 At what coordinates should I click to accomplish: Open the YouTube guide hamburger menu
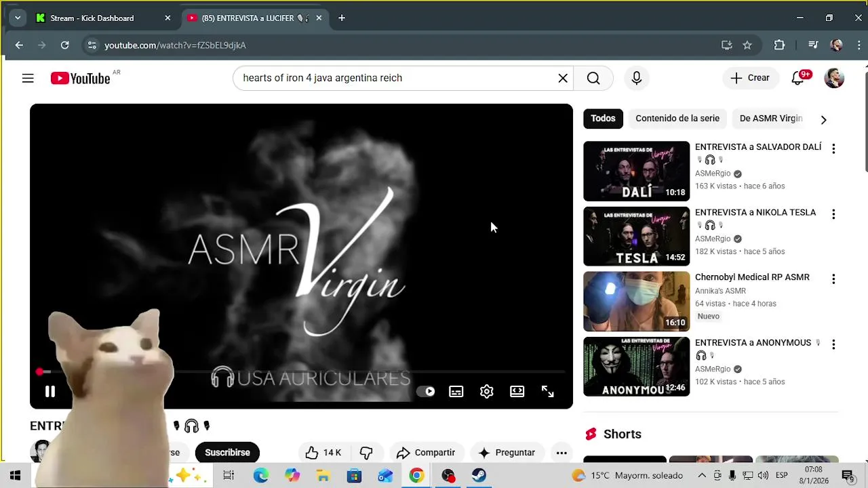(x=28, y=78)
